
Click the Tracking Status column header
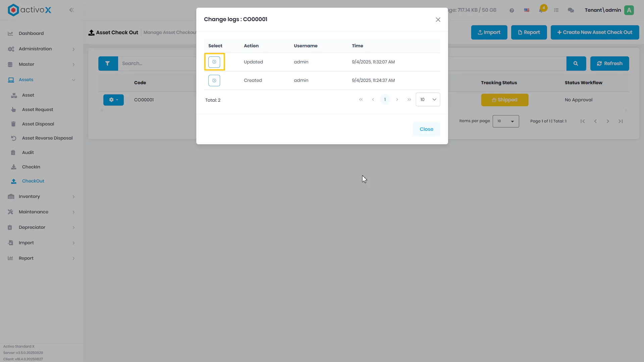coord(499,83)
